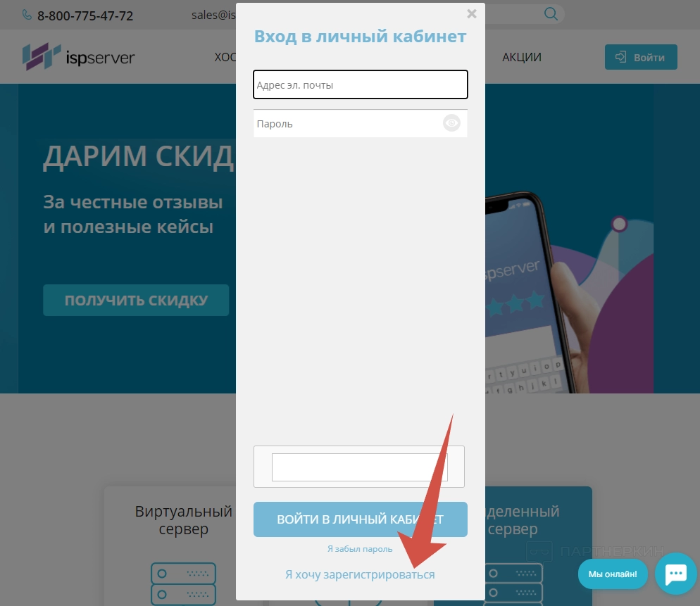Focus the Адрес эл. почты field

pos(361,84)
